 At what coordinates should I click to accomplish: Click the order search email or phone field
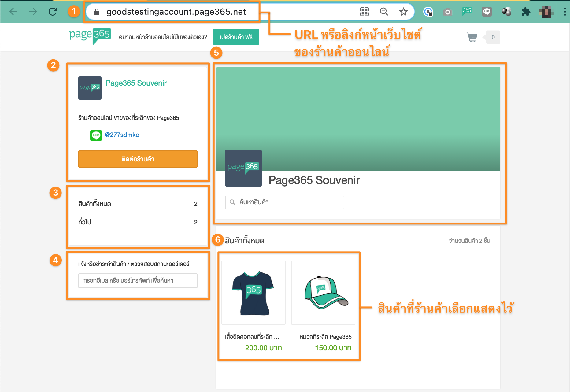[x=138, y=281]
